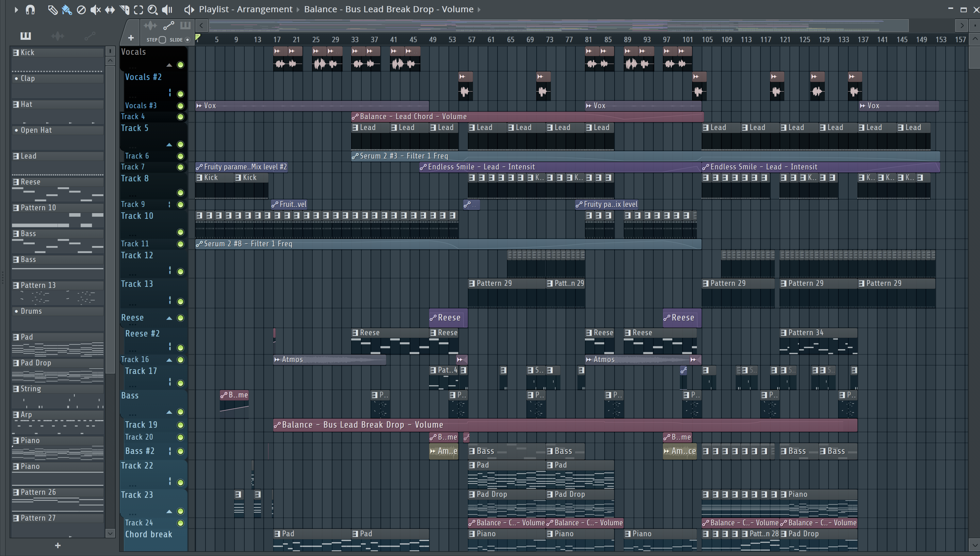Screen dimensions: 980x556
Task: Collapse the Track 16 group arrow
Action: pos(169,360)
